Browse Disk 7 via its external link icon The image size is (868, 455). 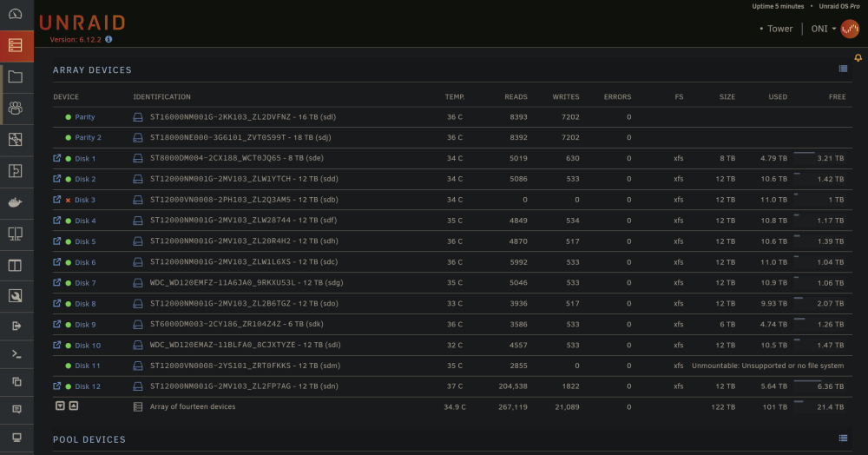pyautogui.click(x=56, y=282)
